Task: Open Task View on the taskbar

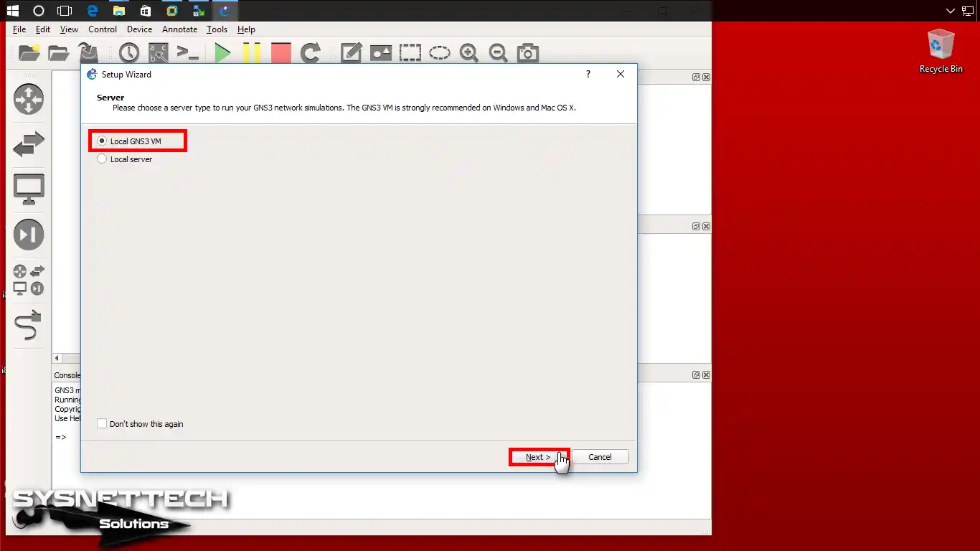Action: pyautogui.click(x=65, y=11)
